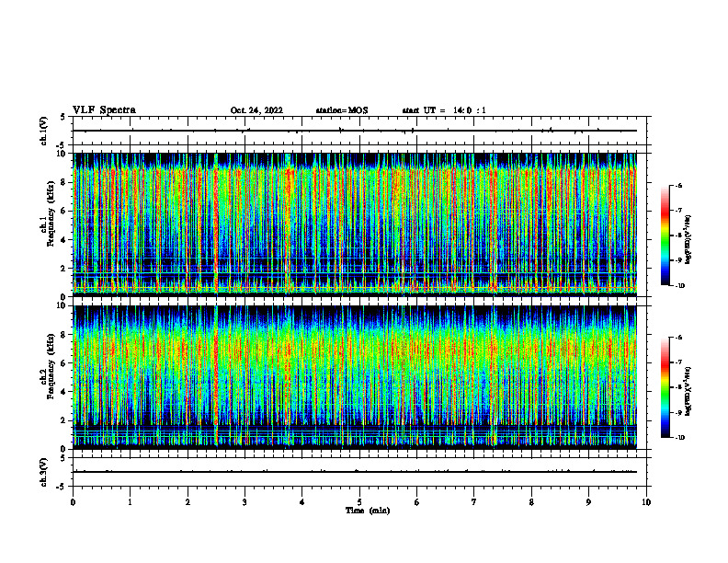
Task: Click the "2" tick on ch.2 frequency axis
Action: (63, 420)
